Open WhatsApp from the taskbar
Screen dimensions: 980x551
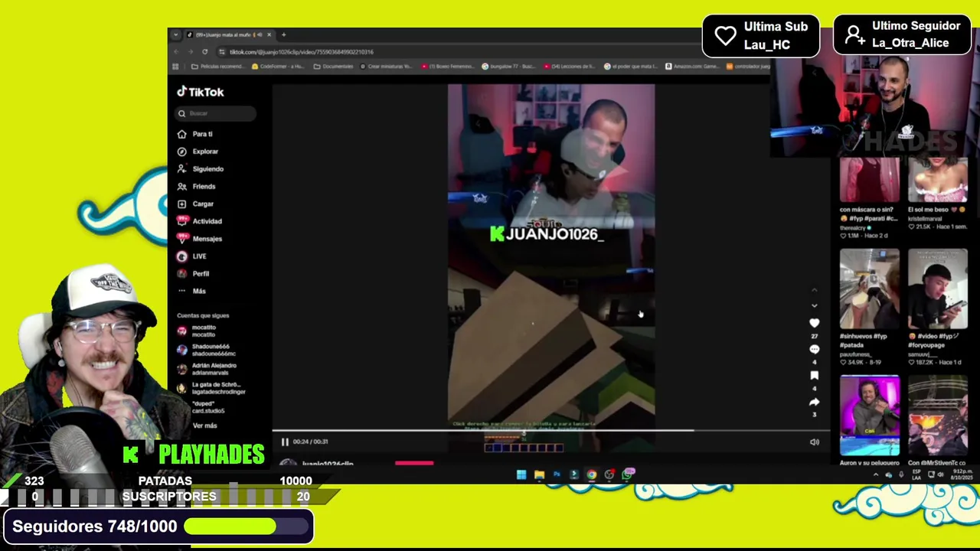click(627, 475)
